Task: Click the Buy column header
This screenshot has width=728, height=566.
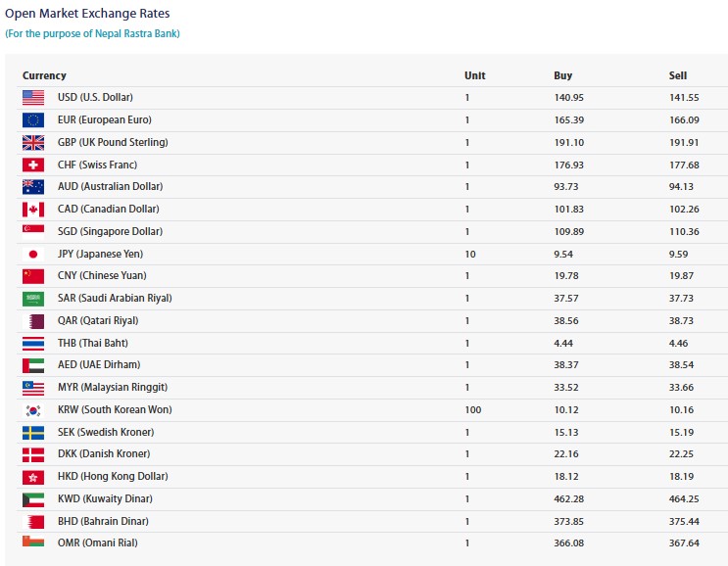Action: 562,75
